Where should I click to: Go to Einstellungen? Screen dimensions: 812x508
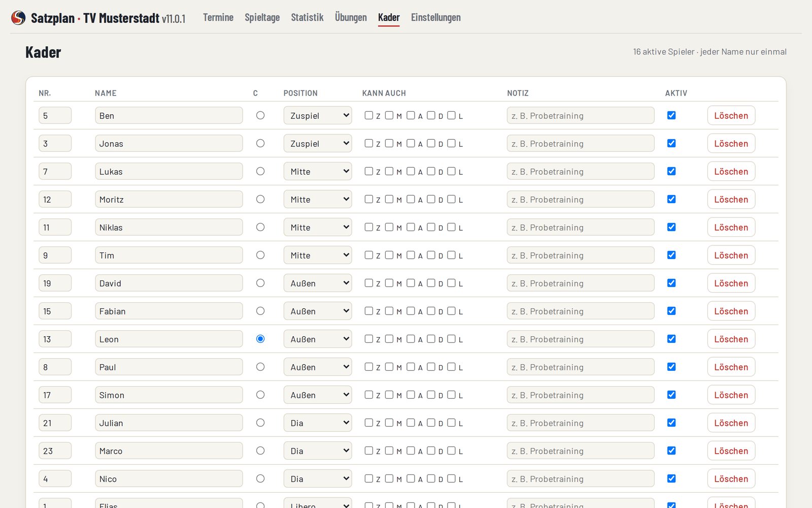tap(436, 17)
